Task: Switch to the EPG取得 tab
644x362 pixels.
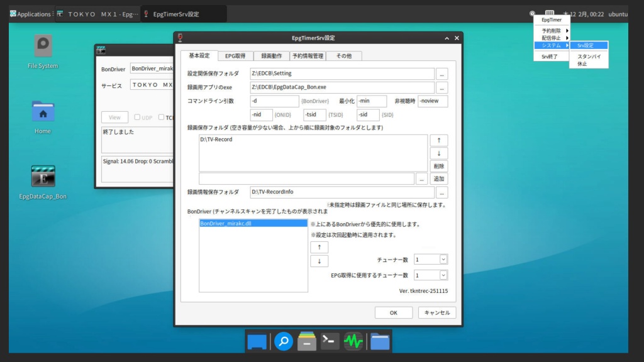Action: [x=235, y=56]
